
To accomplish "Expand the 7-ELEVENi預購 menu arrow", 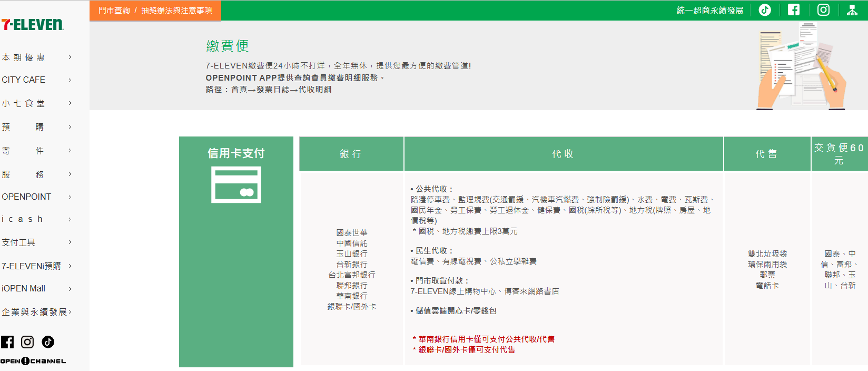I will tap(70, 266).
